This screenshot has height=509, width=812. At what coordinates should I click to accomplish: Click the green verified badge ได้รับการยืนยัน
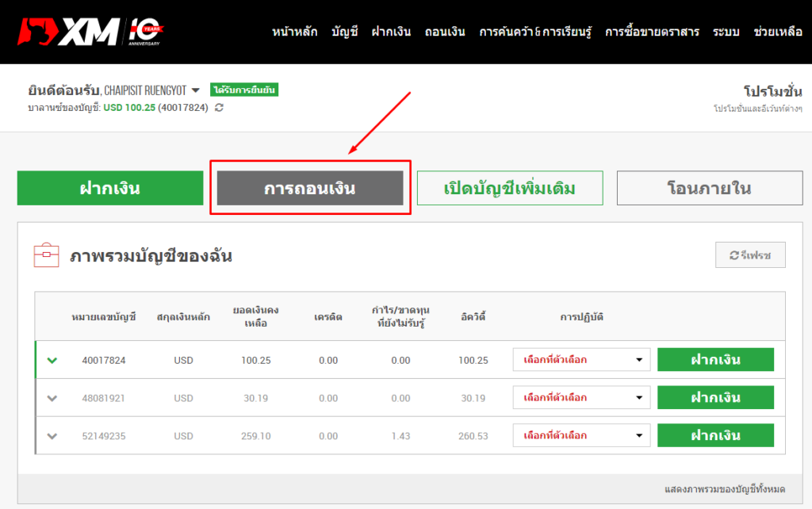(243, 90)
